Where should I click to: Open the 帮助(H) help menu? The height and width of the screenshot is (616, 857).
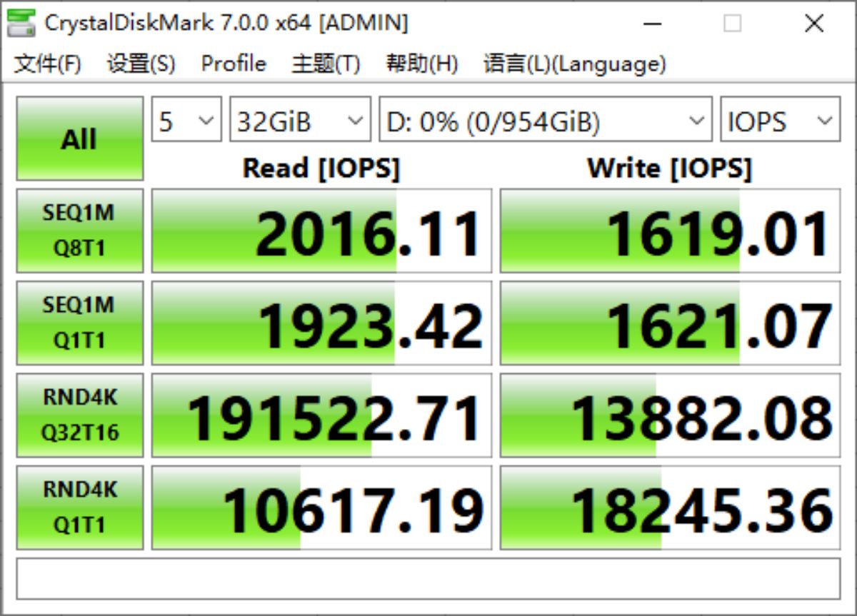point(421,64)
